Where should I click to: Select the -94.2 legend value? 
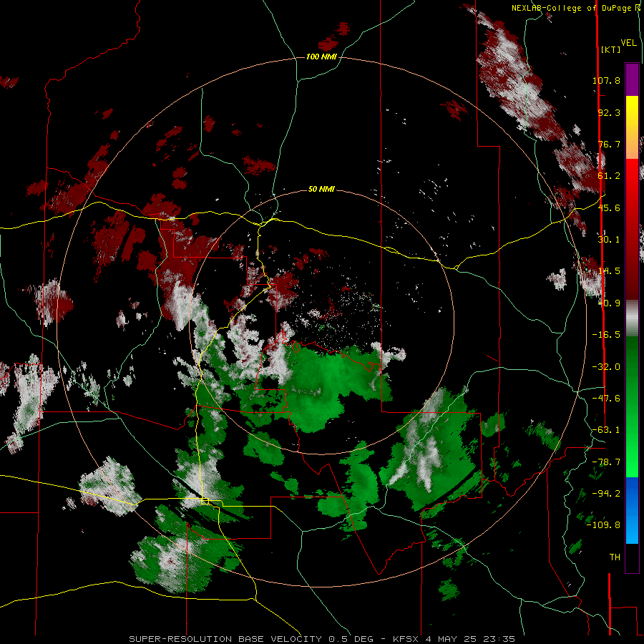[x=606, y=494]
